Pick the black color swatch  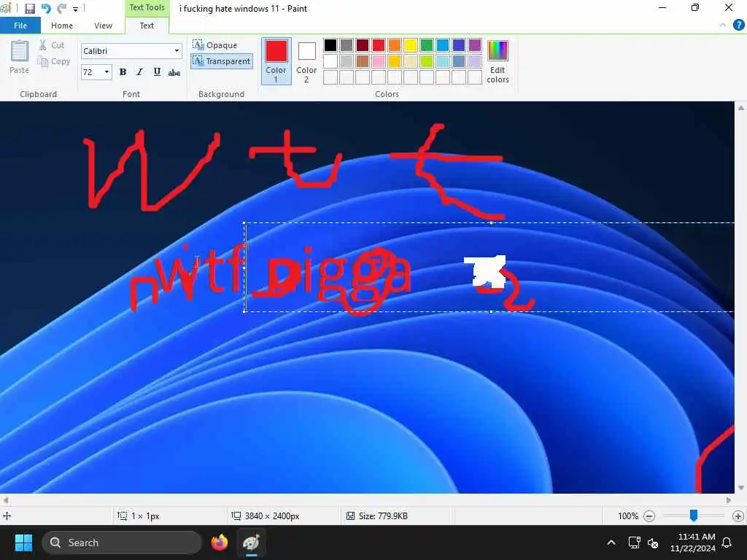click(330, 45)
